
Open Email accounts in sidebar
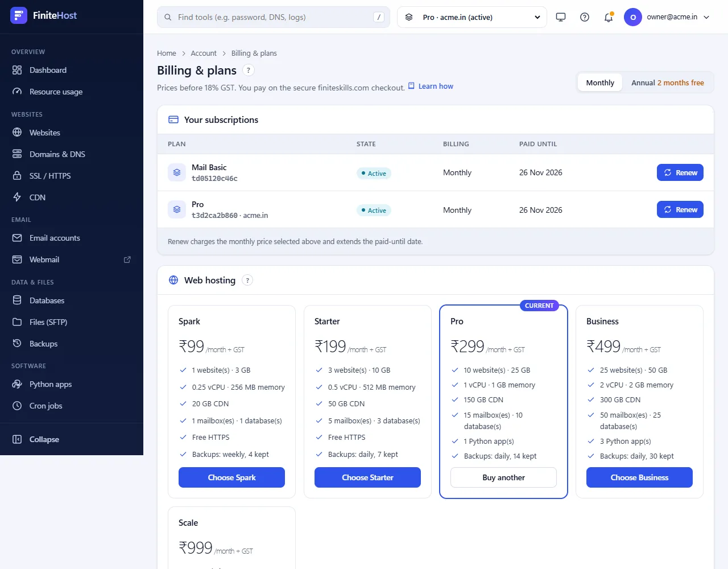pyautogui.click(x=72, y=238)
